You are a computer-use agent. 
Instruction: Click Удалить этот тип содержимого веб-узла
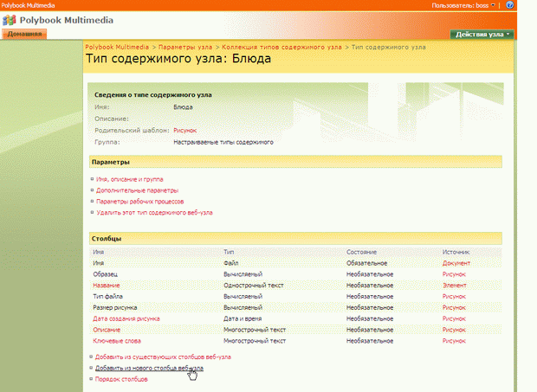pyautogui.click(x=154, y=212)
